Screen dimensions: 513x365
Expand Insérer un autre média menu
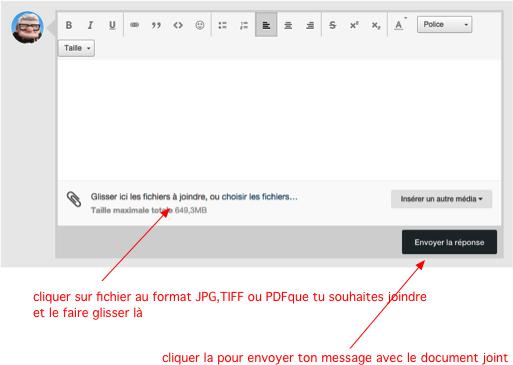tap(441, 199)
